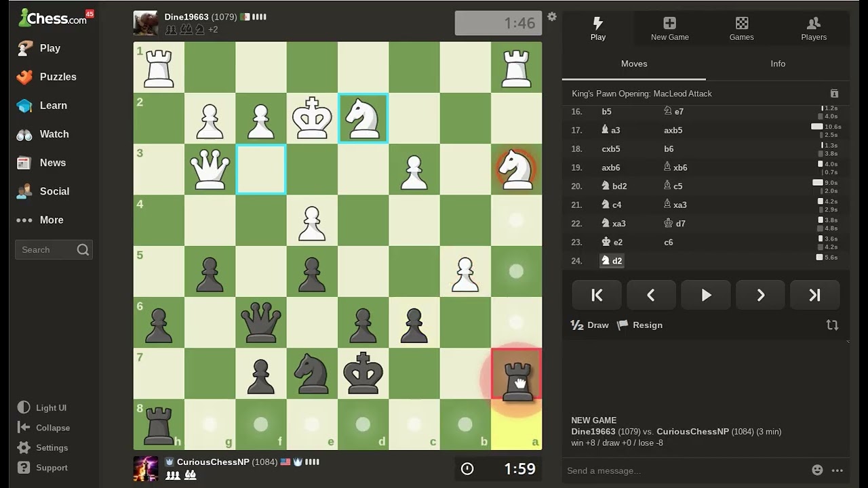Open the Play menu in sidebar
This screenshot has height=488, width=868.
click(50, 48)
